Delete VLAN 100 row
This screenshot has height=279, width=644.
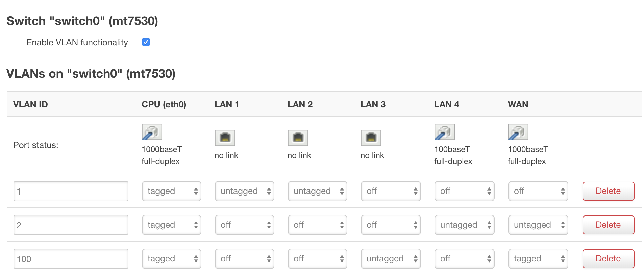(x=608, y=259)
